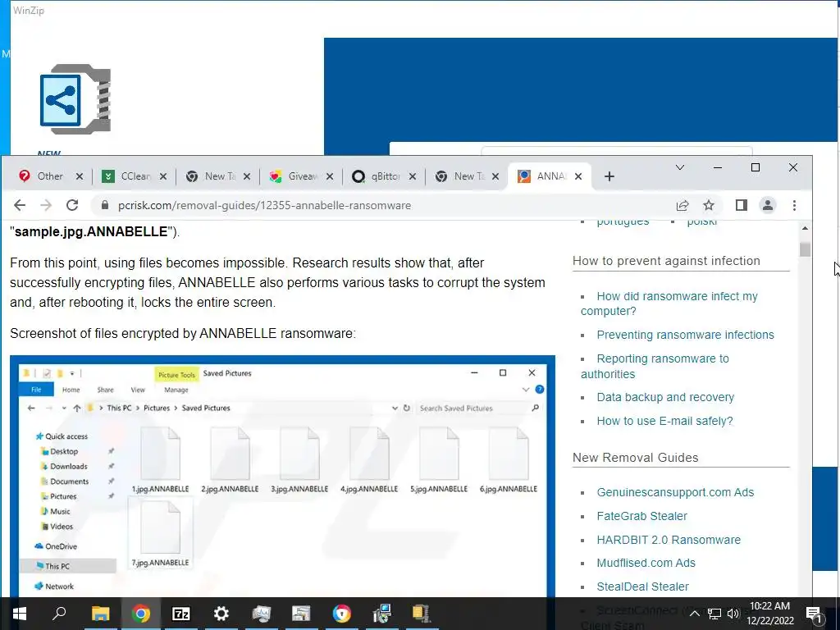Close the ANNABELLE tab
Viewport: 840px width, 630px height.
pos(578,176)
